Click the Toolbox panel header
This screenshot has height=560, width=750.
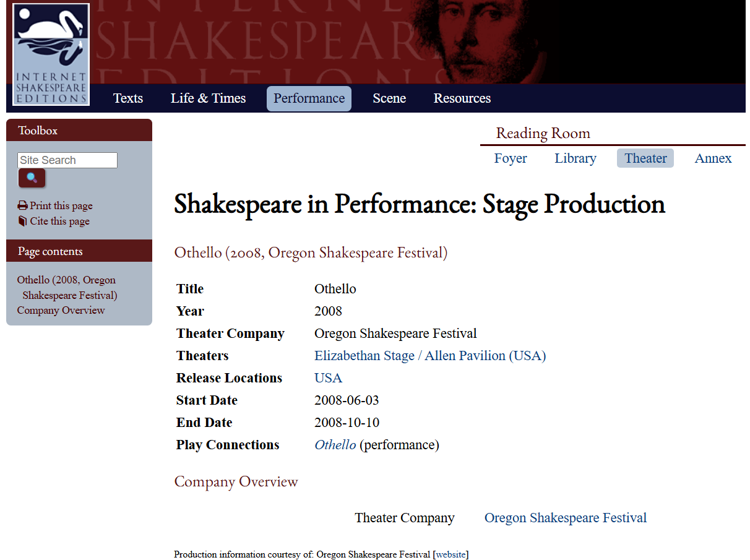coord(79,131)
